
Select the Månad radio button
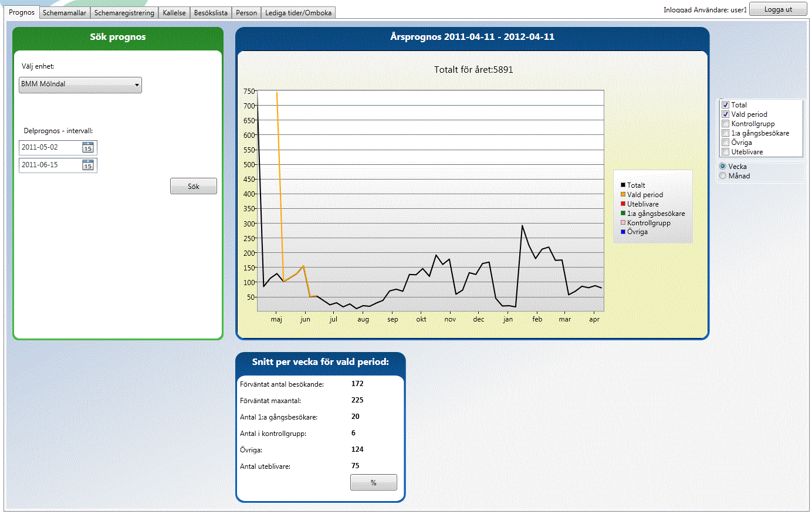point(723,176)
